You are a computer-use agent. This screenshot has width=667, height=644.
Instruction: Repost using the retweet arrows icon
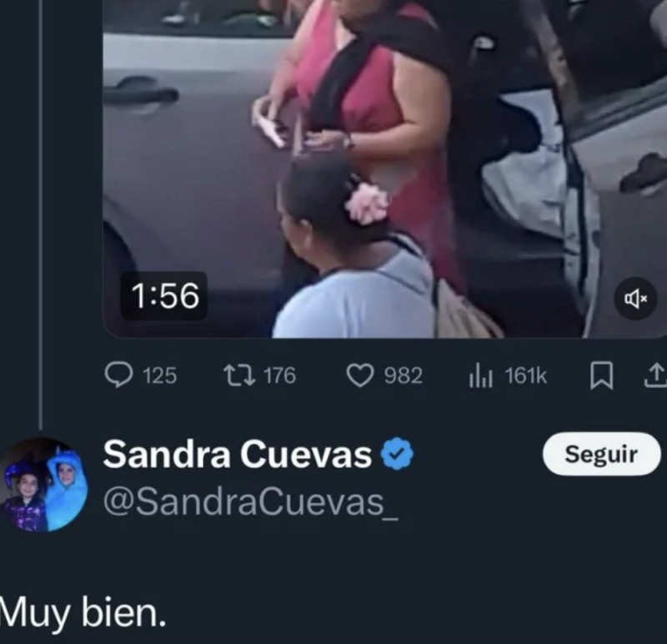pyautogui.click(x=239, y=375)
